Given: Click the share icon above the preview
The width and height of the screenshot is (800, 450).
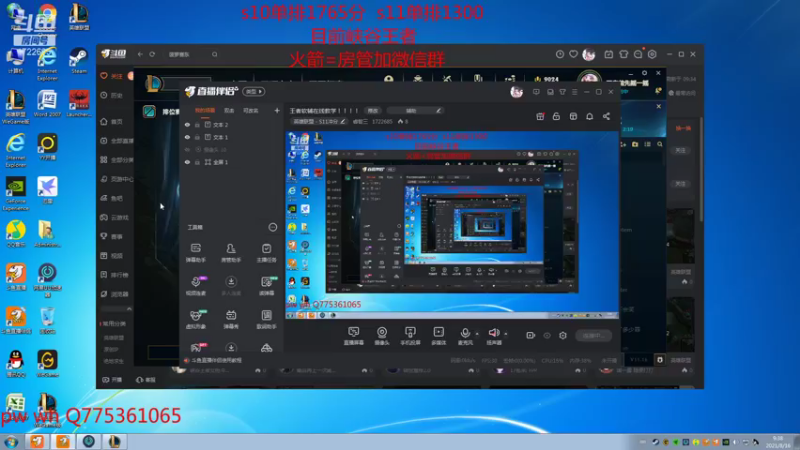Looking at the screenshot, I should point(606,116).
